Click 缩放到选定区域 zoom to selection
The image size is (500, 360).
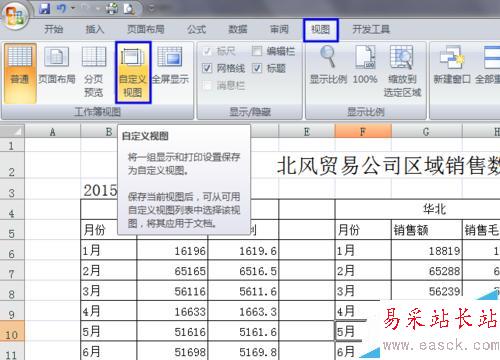[x=402, y=71]
